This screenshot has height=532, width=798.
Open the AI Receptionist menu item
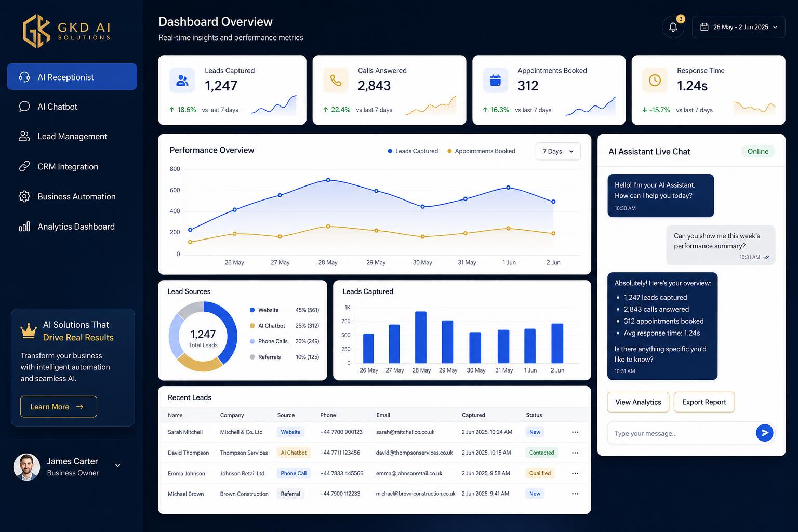click(72, 77)
